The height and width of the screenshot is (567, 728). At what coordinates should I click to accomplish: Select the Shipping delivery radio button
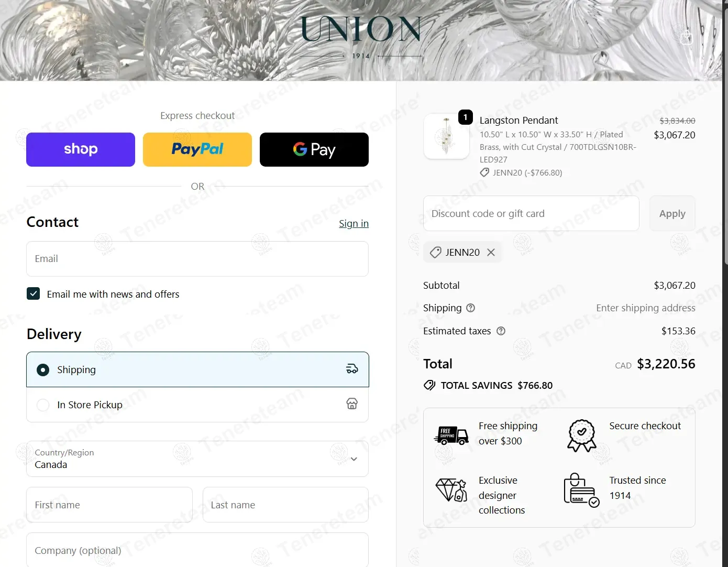(43, 370)
